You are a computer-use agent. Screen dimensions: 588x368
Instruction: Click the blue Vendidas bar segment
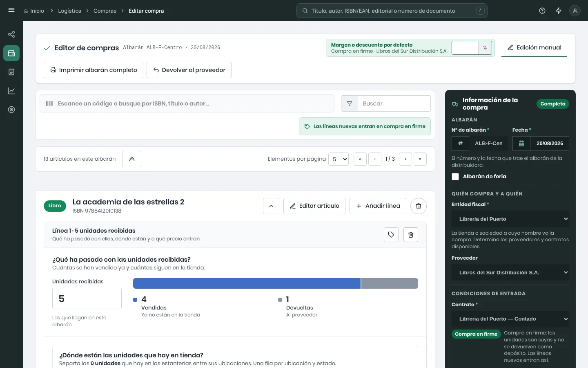pyautogui.click(x=247, y=283)
